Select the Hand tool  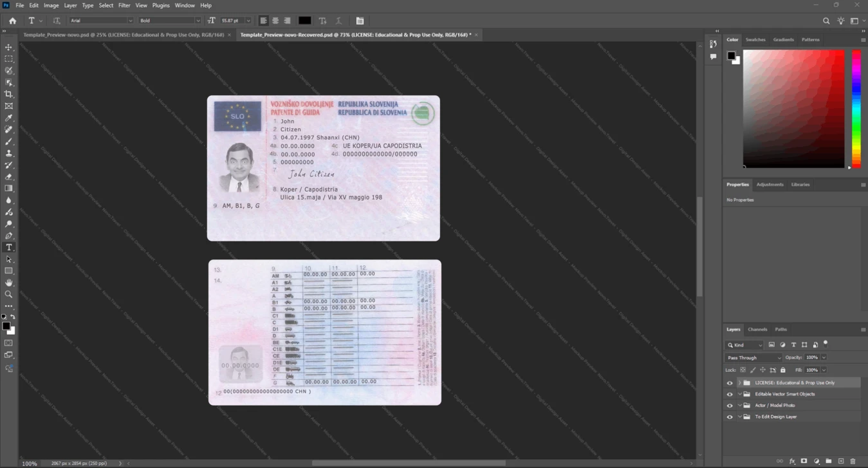9,283
